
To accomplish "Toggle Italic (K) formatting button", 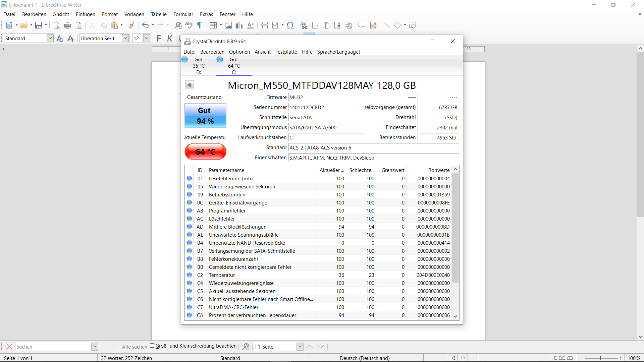I will tap(170, 38).
